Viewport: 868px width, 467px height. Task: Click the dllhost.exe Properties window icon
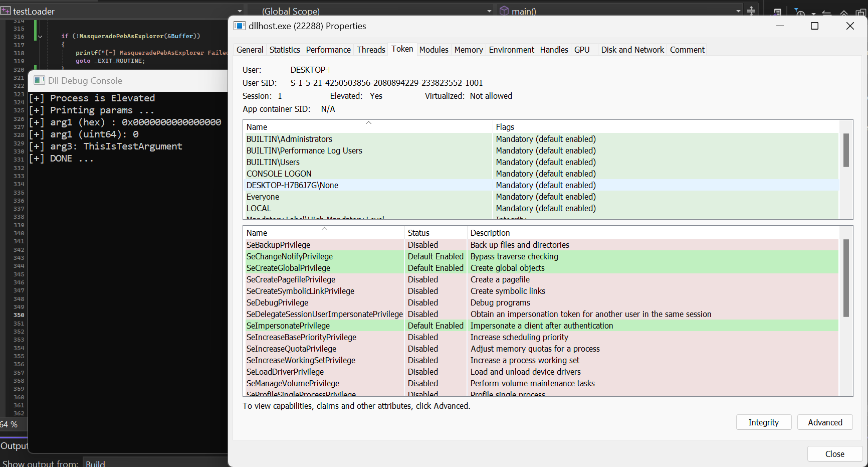click(x=240, y=26)
